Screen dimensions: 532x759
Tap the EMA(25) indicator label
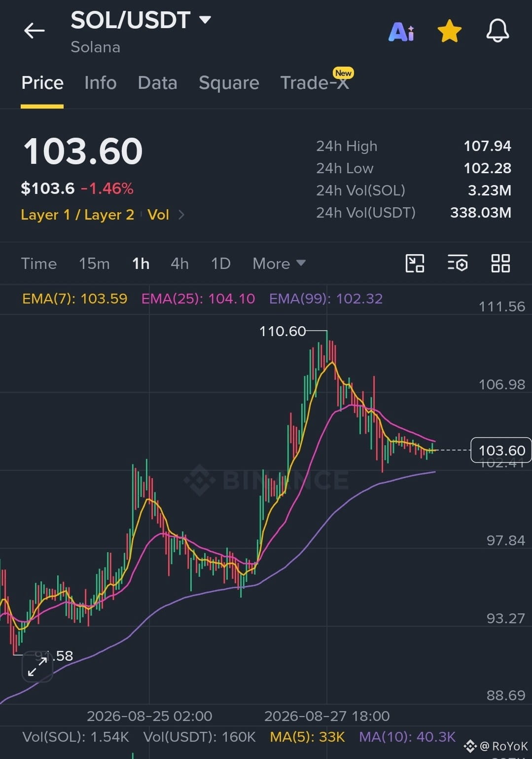pos(198,299)
